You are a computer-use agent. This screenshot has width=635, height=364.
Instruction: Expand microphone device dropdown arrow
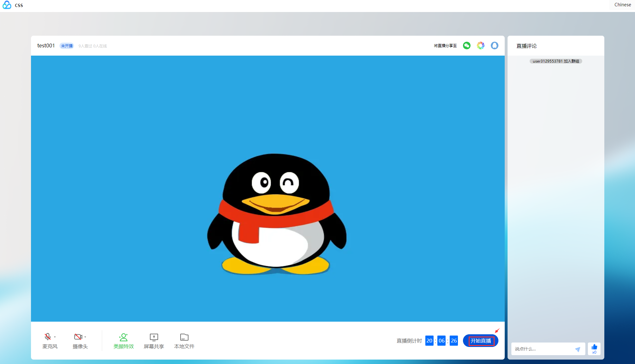pos(55,337)
